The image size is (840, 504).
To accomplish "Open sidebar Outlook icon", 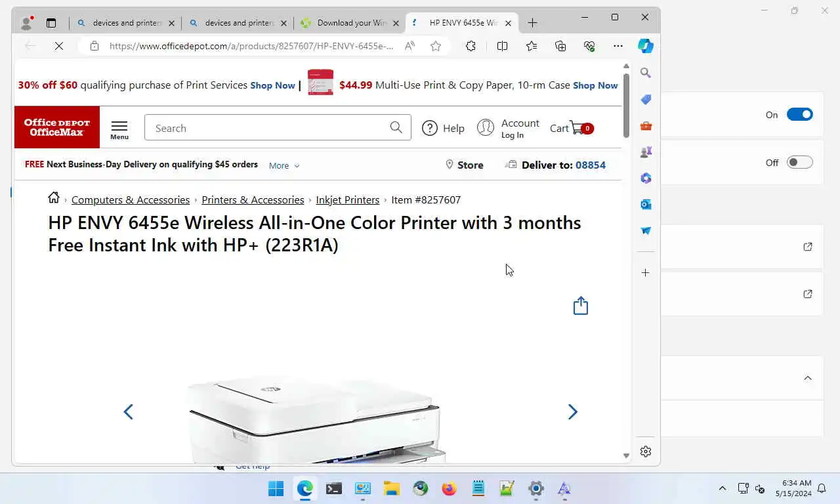I will coord(646,204).
